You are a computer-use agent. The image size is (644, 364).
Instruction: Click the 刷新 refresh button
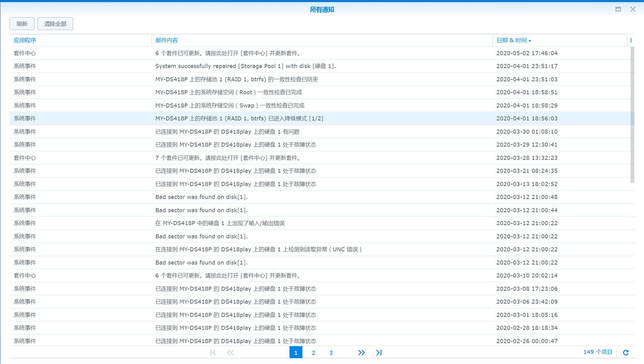[22, 24]
